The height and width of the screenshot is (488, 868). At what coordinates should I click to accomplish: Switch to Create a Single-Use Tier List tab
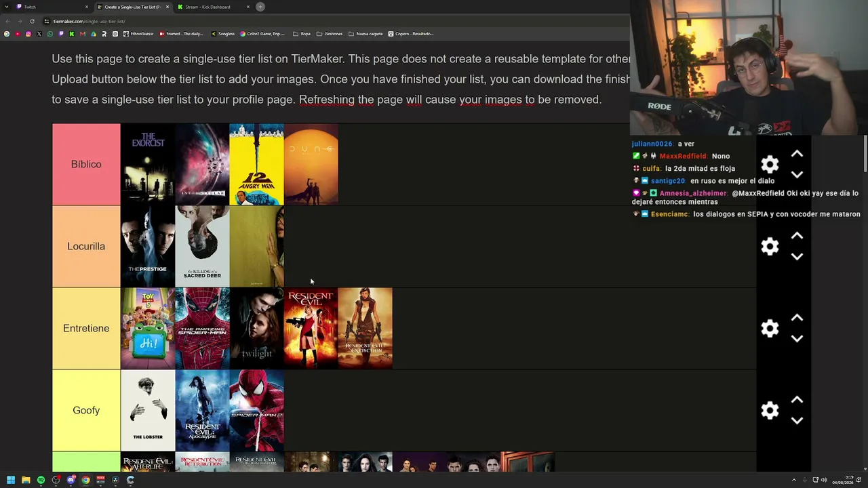click(x=132, y=7)
